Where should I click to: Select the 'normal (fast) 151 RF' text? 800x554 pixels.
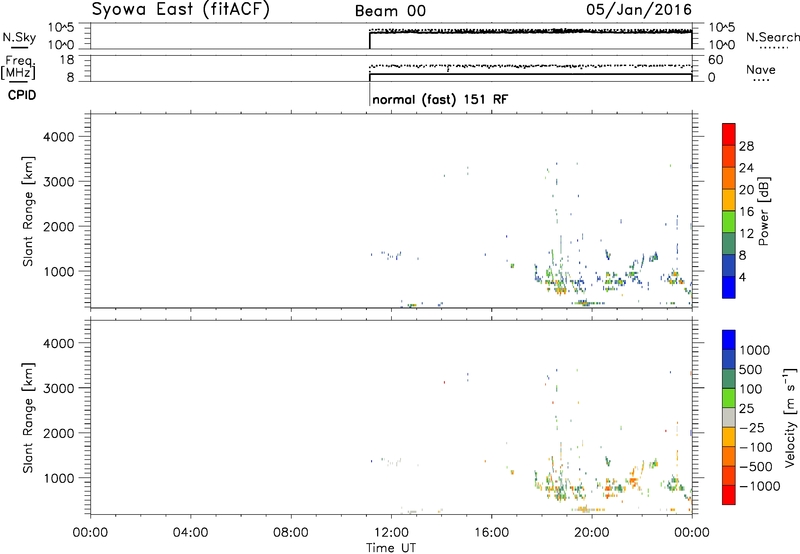440,99
